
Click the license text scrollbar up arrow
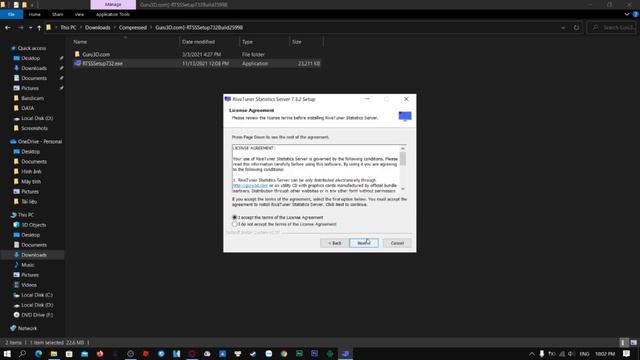tap(403, 148)
